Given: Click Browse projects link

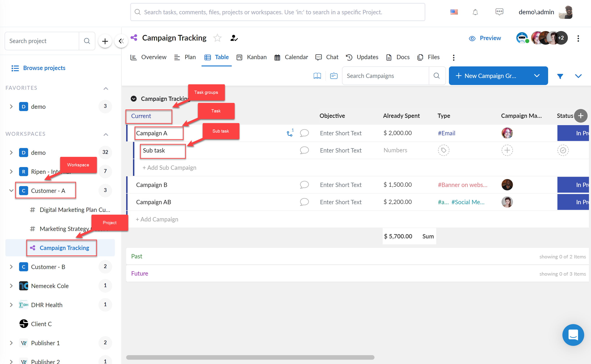Looking at the screenshot, I should [38, 68].
